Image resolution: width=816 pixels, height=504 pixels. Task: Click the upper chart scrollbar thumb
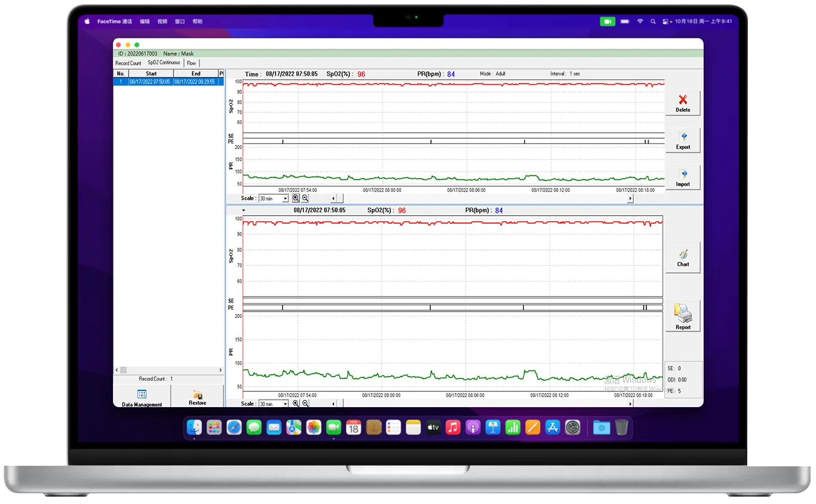[340, 198]
